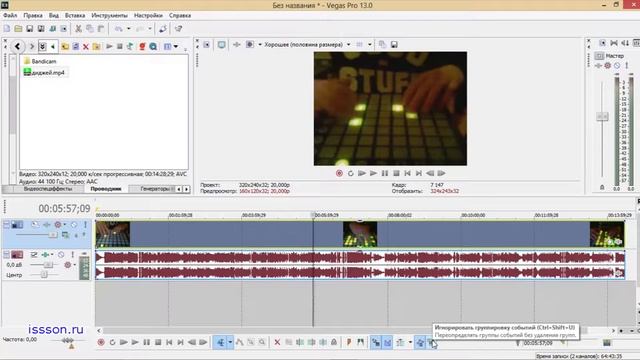Open audio track FX icon
640x360 pixels.
tap(45, 255)
